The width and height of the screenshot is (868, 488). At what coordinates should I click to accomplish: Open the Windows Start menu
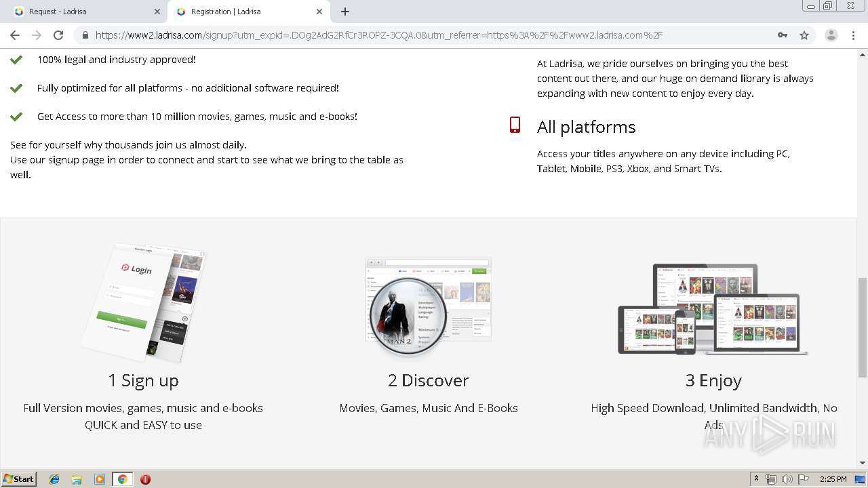(19, 479)
